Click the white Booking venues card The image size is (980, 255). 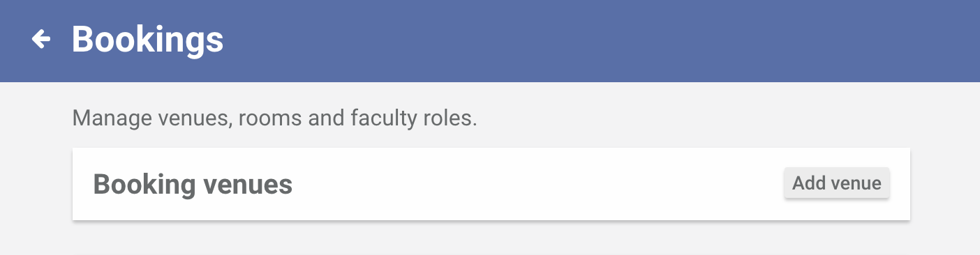[491, 184]
